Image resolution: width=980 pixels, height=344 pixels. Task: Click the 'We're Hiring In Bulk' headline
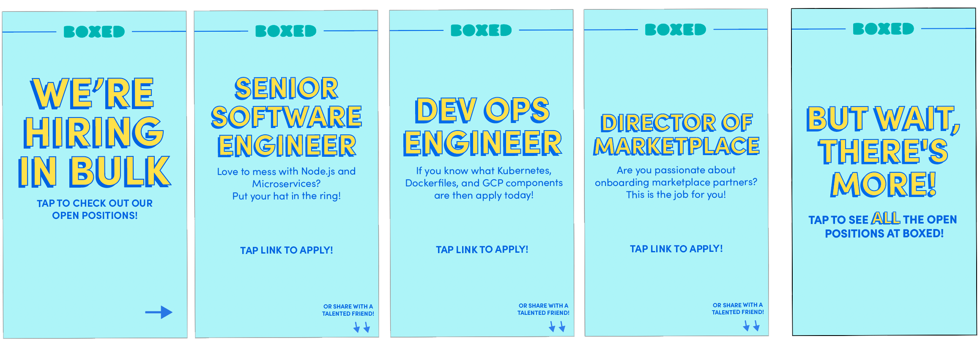(94, 132)
